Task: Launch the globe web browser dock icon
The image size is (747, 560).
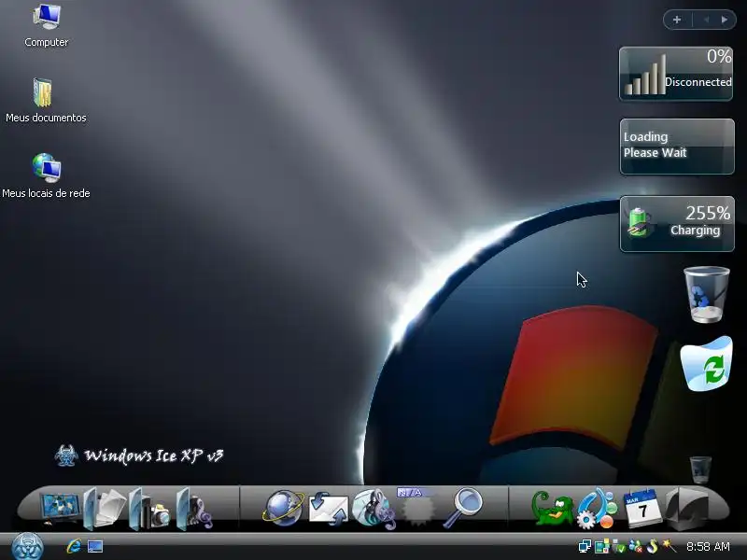Action: tap(283, 508)
